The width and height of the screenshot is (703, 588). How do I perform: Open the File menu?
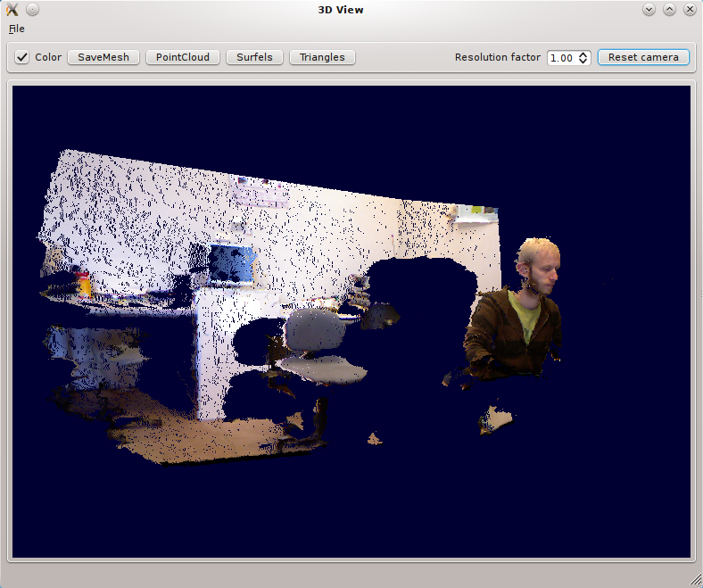coord(17,29)
